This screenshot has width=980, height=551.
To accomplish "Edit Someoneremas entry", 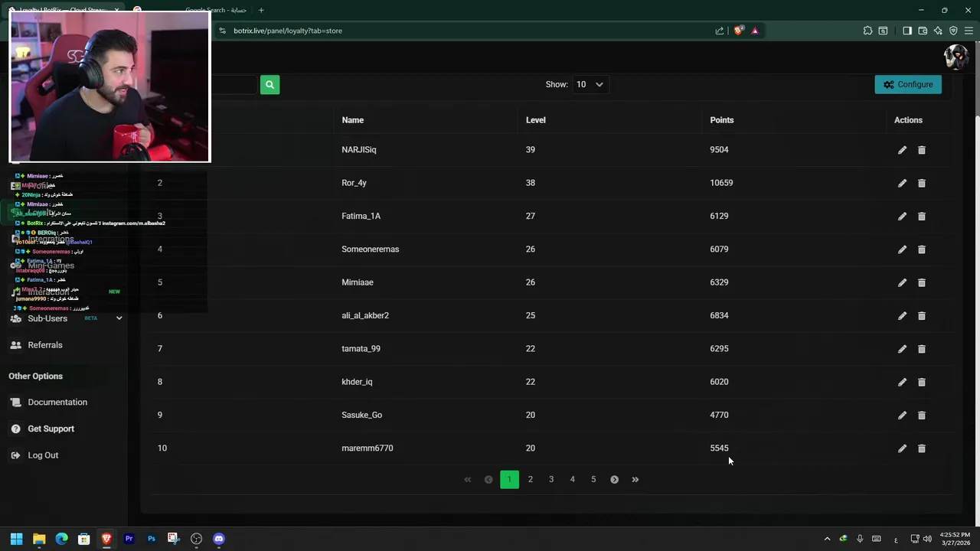I will click(x=902, y=249).
